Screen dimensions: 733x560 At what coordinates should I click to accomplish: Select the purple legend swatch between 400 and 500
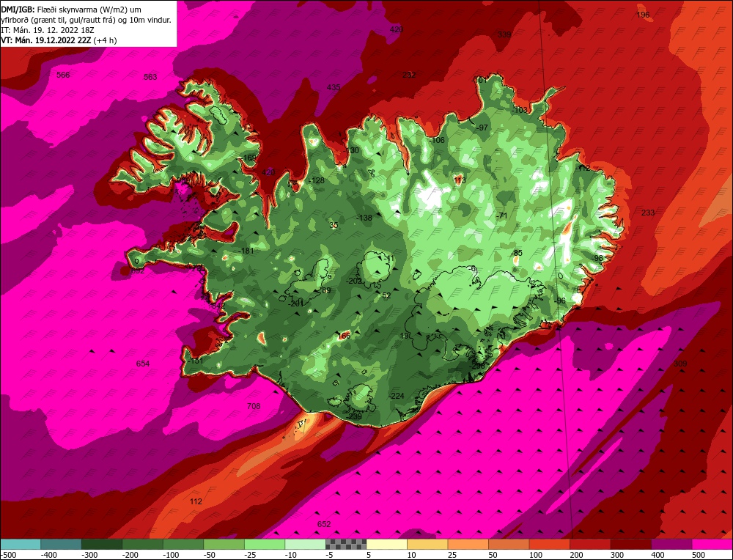pyautogui.click(x=671, y=544)
